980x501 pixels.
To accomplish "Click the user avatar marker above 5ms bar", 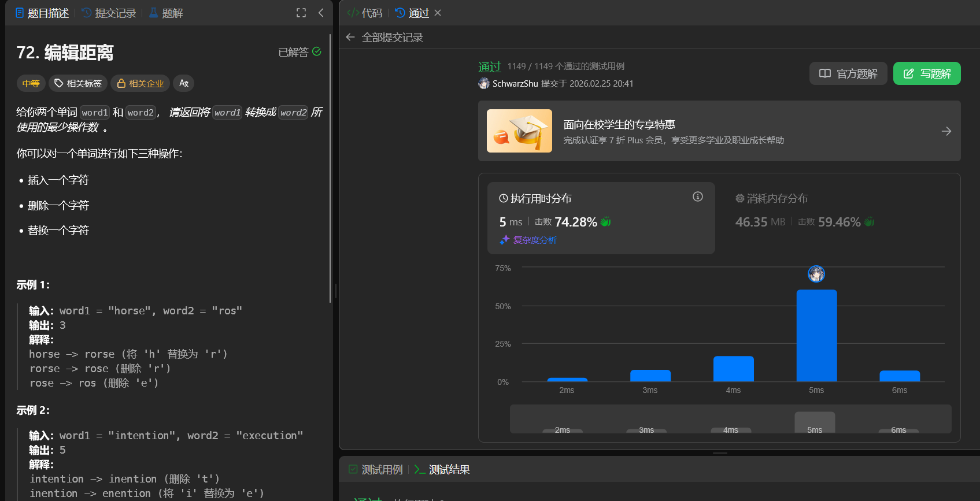I will pos(816,274).
